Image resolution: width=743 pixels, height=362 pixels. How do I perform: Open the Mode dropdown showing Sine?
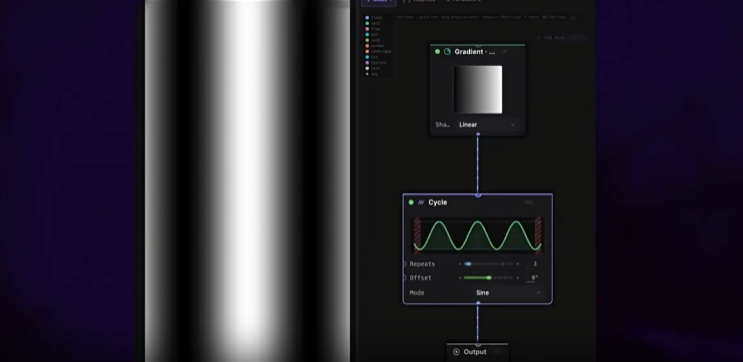point(508,293)
